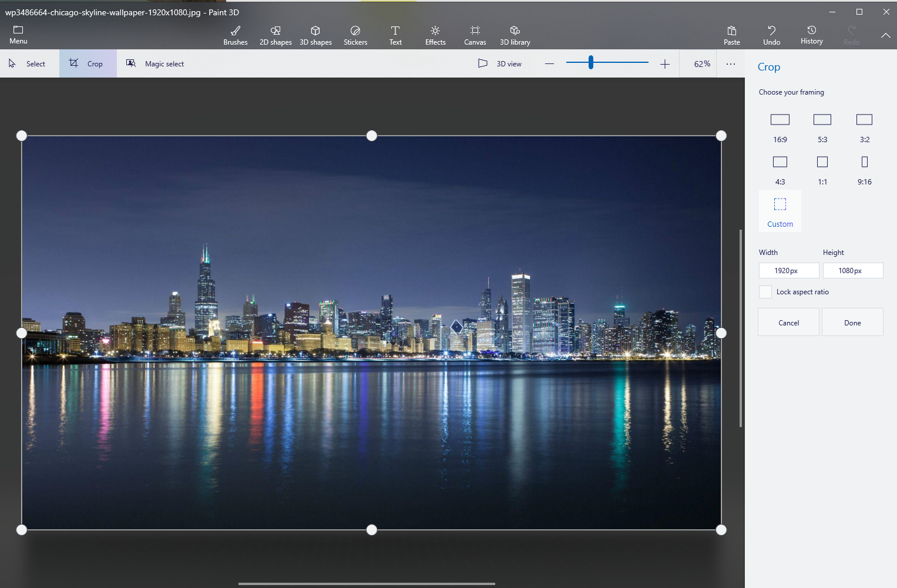Click the Crop panel heading

tap(769, 67)
